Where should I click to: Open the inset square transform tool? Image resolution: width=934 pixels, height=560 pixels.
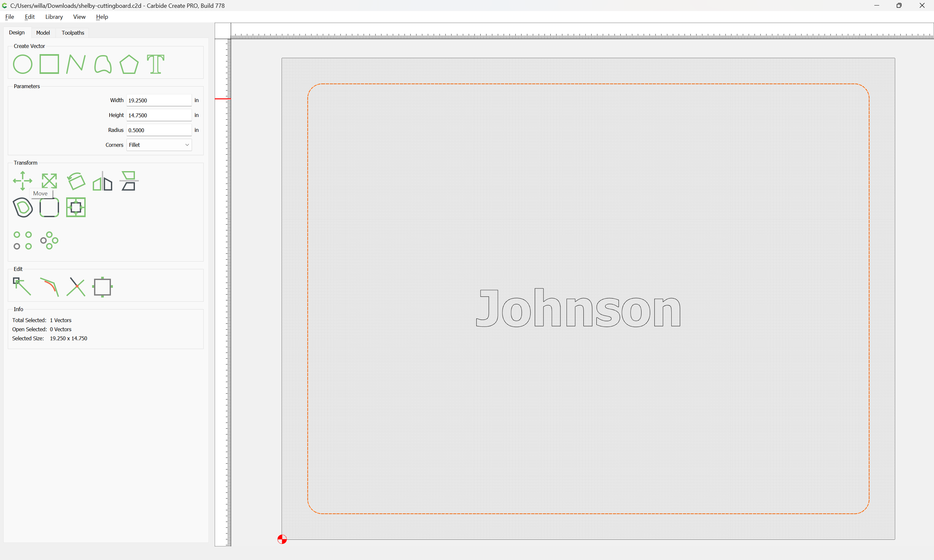pos(76,207)
